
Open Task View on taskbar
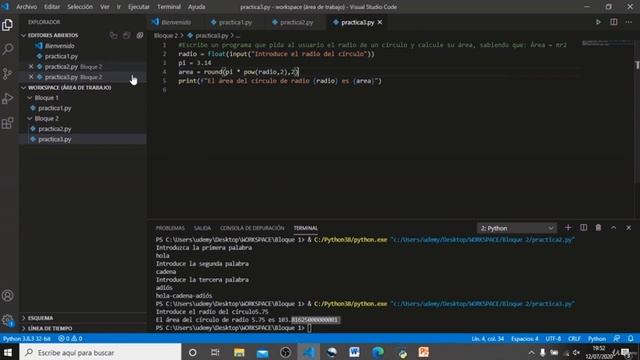coord(215,352)
